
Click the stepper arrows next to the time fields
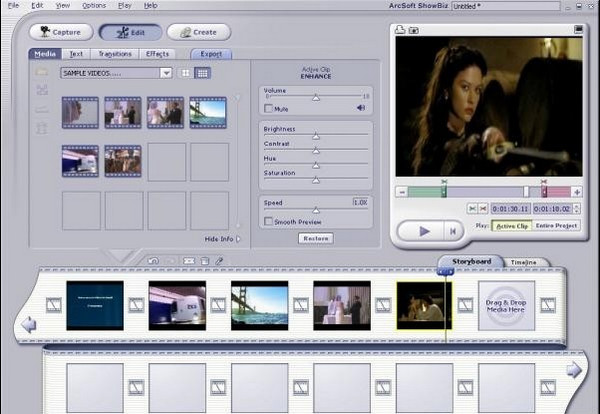[577, 209]
